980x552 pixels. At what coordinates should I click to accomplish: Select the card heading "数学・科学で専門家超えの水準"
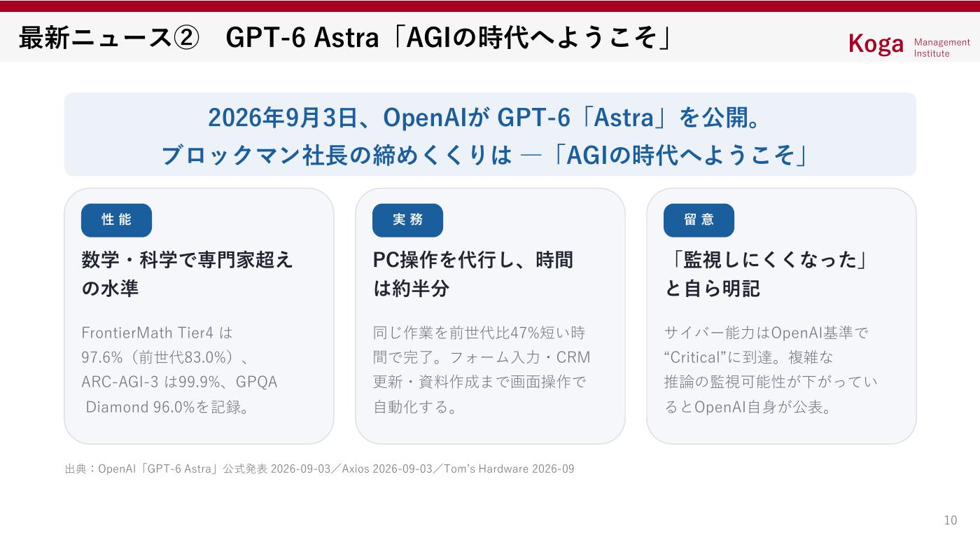coord(188,274)
